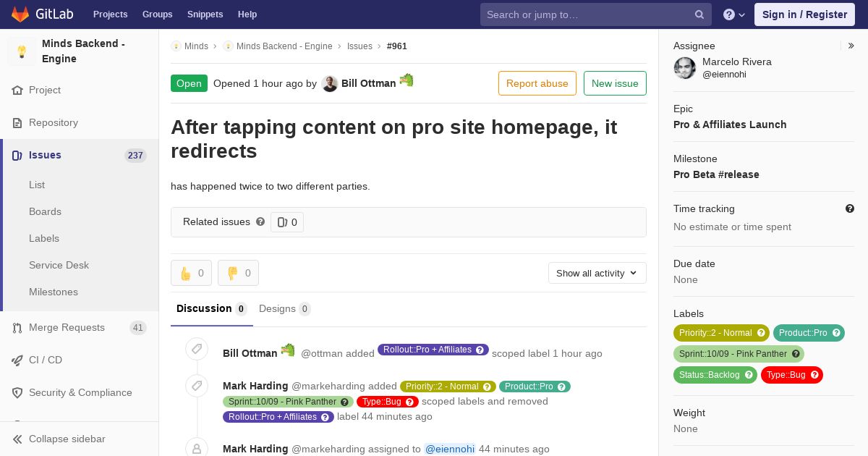The width and height of the screenshot is (868, 456).
Task: Click the Related issues help icon
Action: pos(260,221)
